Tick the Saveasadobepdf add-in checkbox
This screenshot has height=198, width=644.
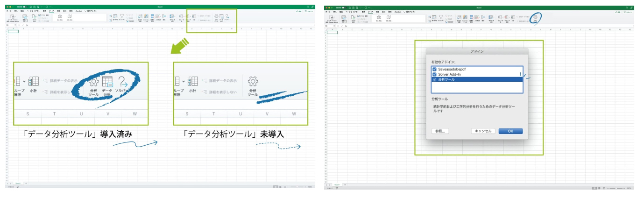435,69
